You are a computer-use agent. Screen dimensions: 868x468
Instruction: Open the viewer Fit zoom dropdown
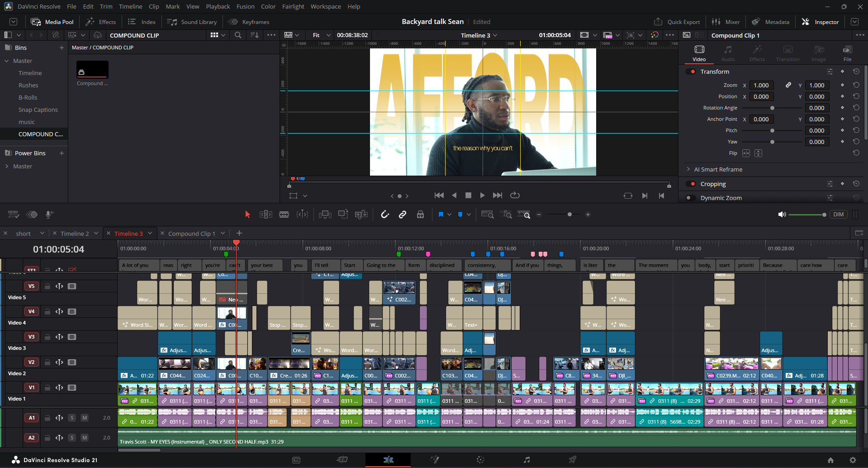[x=322, y=35]
